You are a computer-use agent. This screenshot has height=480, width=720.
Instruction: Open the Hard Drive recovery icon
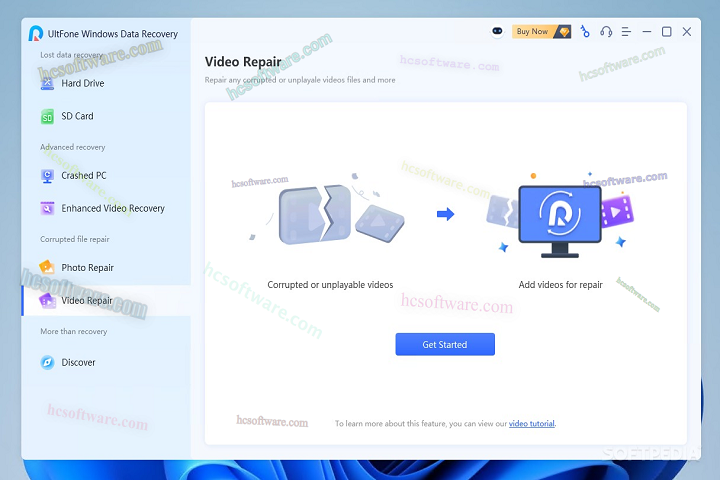(47, 84)
